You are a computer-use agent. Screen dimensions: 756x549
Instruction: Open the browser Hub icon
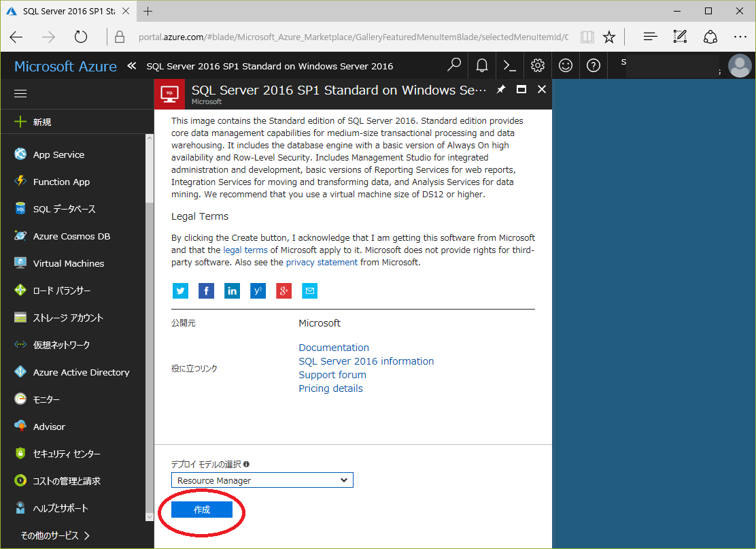coord(651,37)
